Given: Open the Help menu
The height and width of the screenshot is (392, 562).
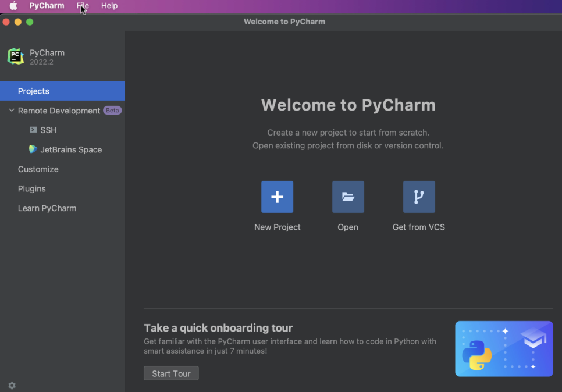Looking at the screenshot, I should (109, 6).
